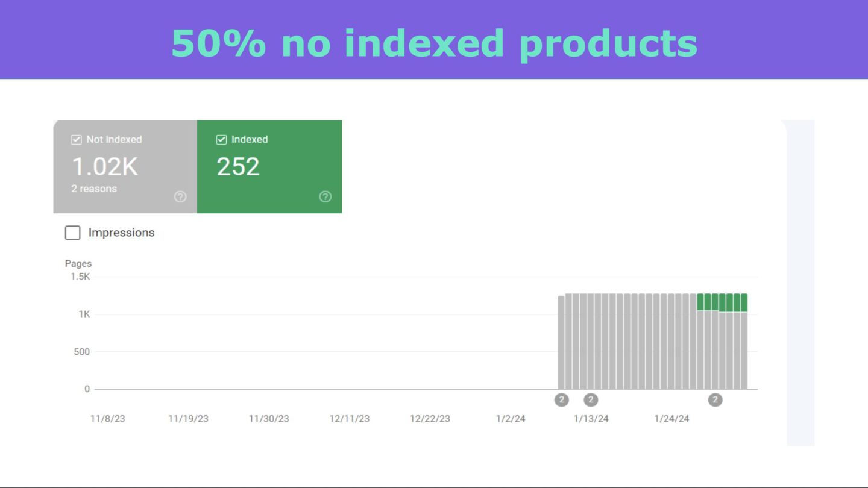Open annotation marker below the first gray bar

[x=562, y=399]
